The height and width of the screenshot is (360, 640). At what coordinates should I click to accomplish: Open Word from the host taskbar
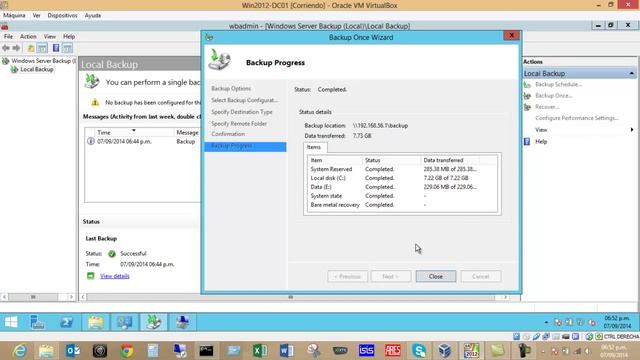point(287,351)
